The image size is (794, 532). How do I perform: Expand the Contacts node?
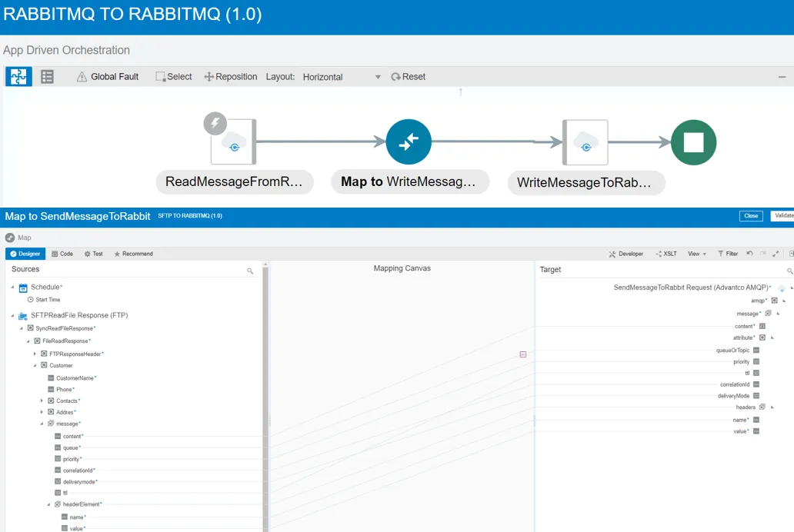click(x=42, y=401)
